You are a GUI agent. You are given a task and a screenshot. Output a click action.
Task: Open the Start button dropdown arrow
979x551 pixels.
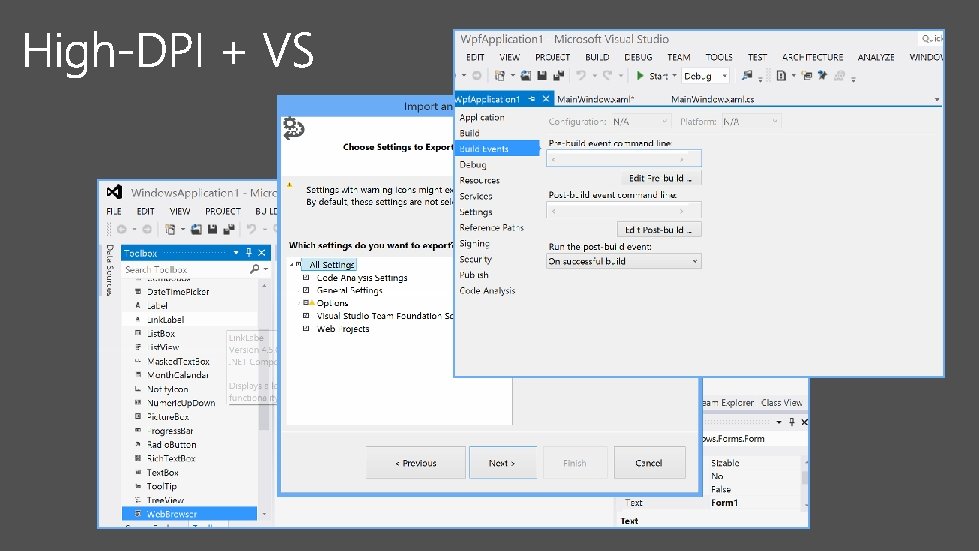674,76
